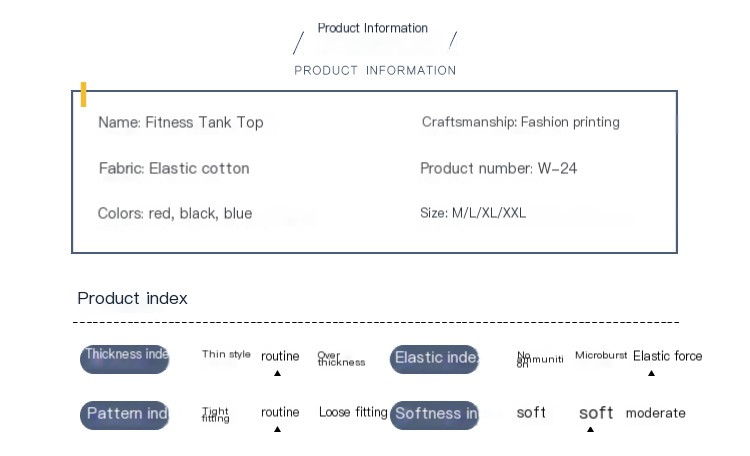This screenshot has width=750, height=456.
Task: Click triangle marker under Pattern row routine
Action: point(278,430)
